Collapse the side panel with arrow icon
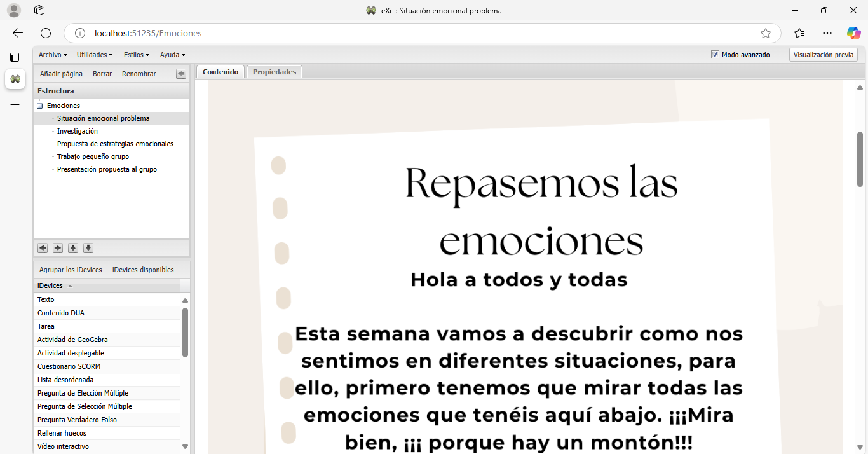The image size is (868, 454). point(181,74)
